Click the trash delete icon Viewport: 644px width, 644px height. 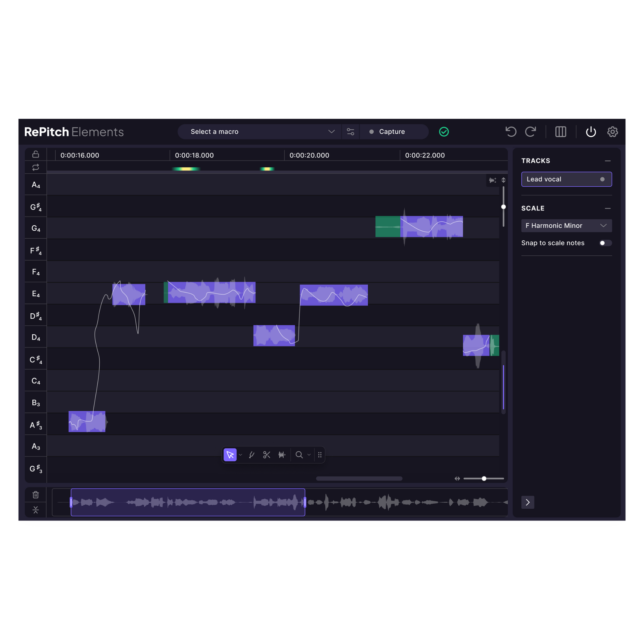[x=36, y=495]
